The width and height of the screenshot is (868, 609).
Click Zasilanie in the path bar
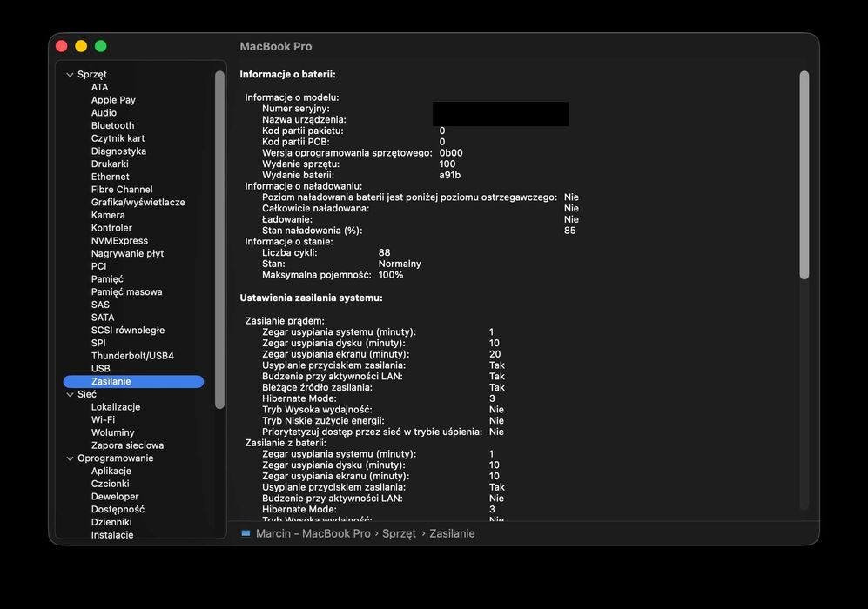pyautogui.click(x=452, y=533)
